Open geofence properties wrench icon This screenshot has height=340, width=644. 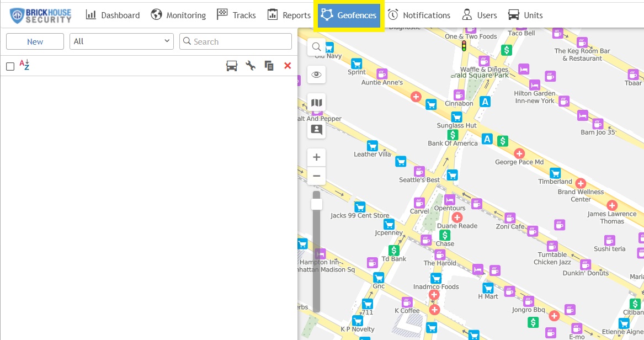pyautogui.click(x=251, y=66)
